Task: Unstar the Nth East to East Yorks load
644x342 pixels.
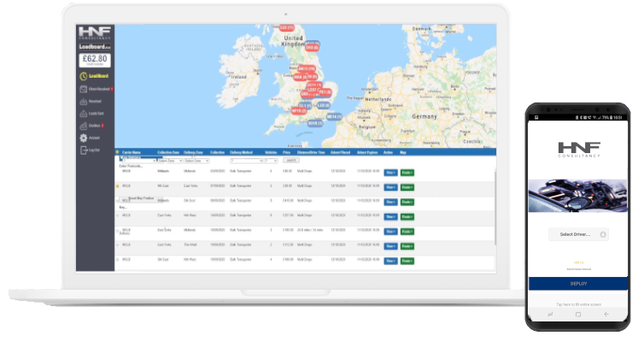Action: point(118,186)
